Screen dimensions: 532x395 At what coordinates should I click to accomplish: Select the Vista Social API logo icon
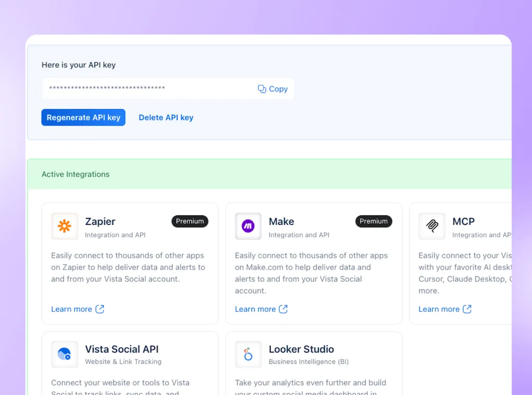pos(64,355)
